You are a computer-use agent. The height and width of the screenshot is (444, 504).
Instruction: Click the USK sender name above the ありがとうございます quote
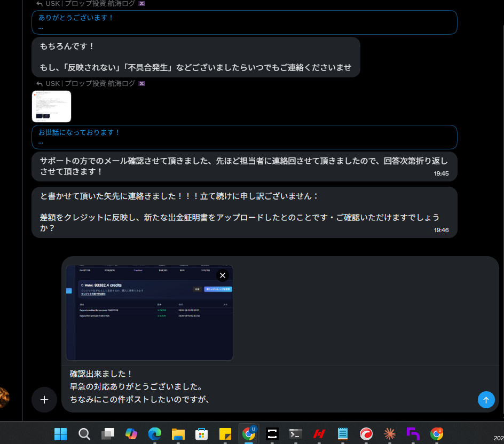[90, 4]
